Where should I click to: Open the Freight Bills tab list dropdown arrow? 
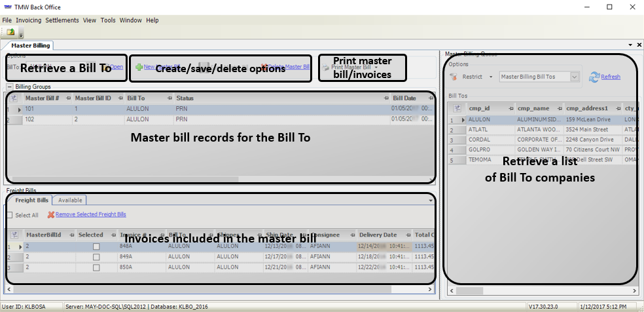tap(431, 200)
